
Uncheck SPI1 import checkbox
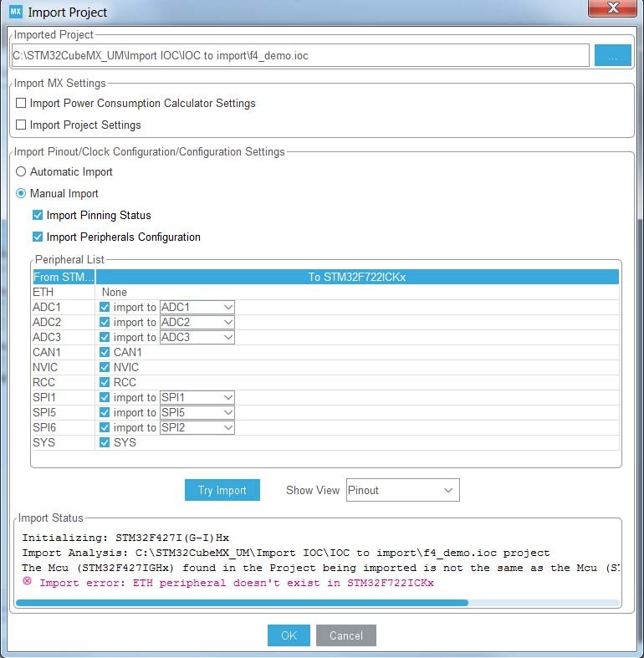coord(105,397)
